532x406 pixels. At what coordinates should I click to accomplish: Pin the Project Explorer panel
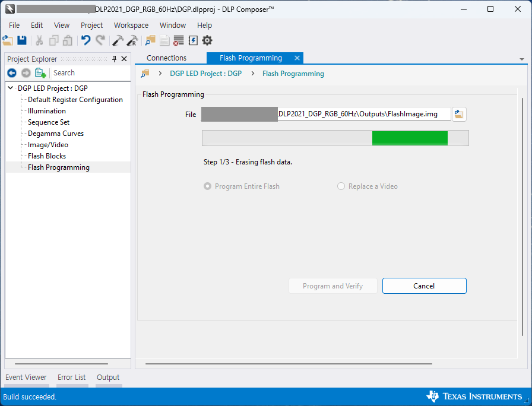tap(115, 59)
